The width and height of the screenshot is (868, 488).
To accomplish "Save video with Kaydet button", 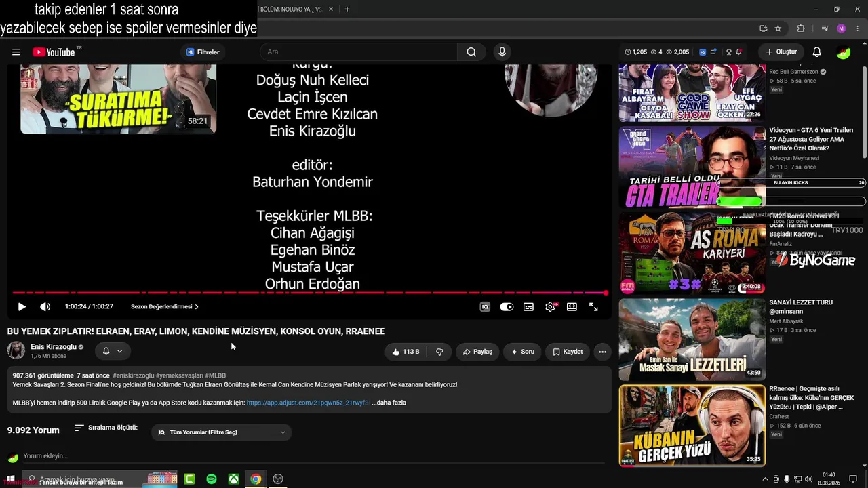I will [x=568, y=352].
